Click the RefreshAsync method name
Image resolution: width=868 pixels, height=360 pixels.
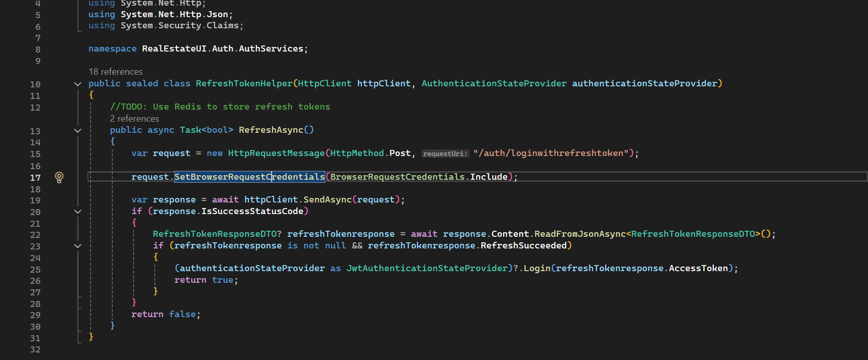click(271, 130)
